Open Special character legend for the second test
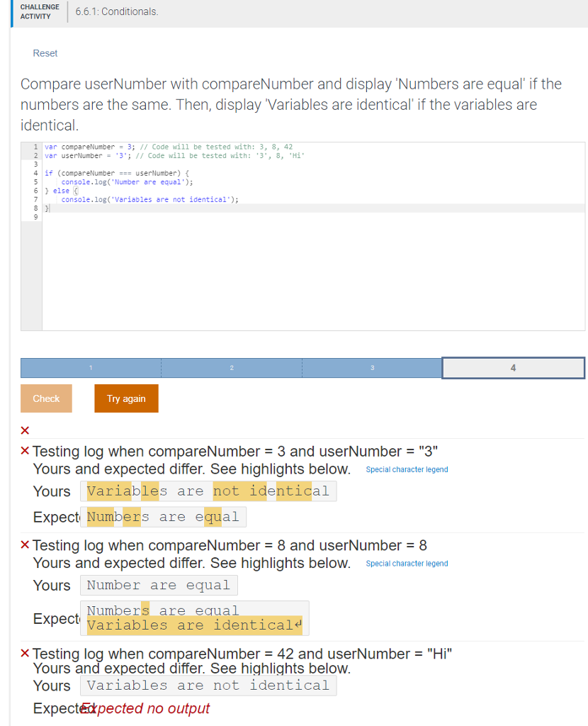 click(407, 563)
